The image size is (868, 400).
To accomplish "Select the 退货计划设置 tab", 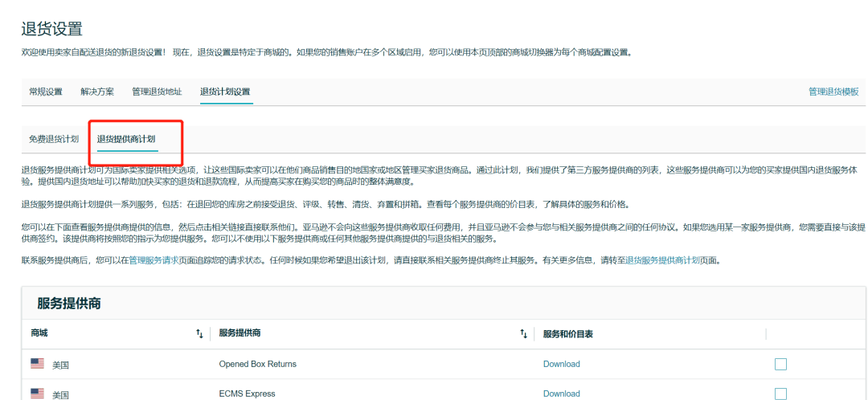I will (x=226, y=92).
